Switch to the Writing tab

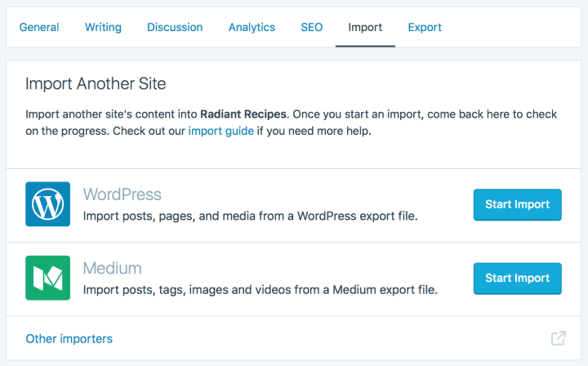tap(103, 27)
